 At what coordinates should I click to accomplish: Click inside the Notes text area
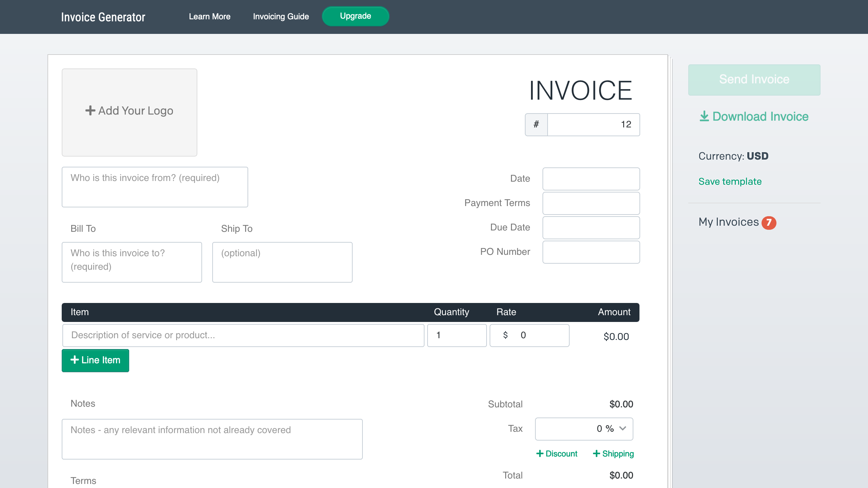pos(212,439)
